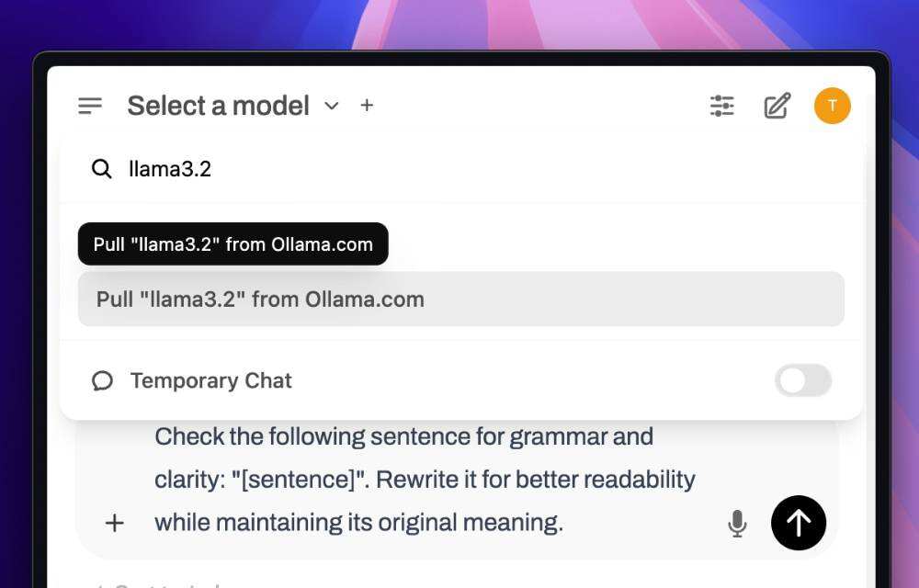Viewport: 919px width, 588px height.
Task: Enable the Temporary Chat toggle switch
Action: click(x=802, y=380)
